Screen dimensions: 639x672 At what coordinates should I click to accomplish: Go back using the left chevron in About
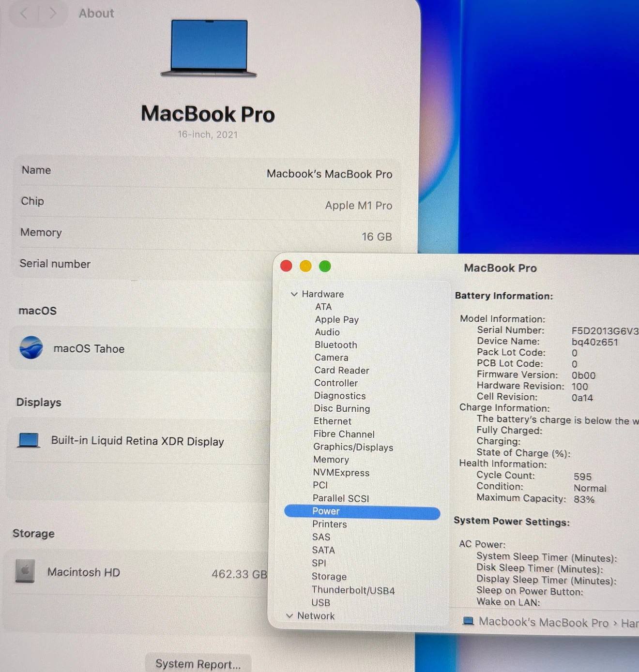pyautogui.click(x=24, y=13)
